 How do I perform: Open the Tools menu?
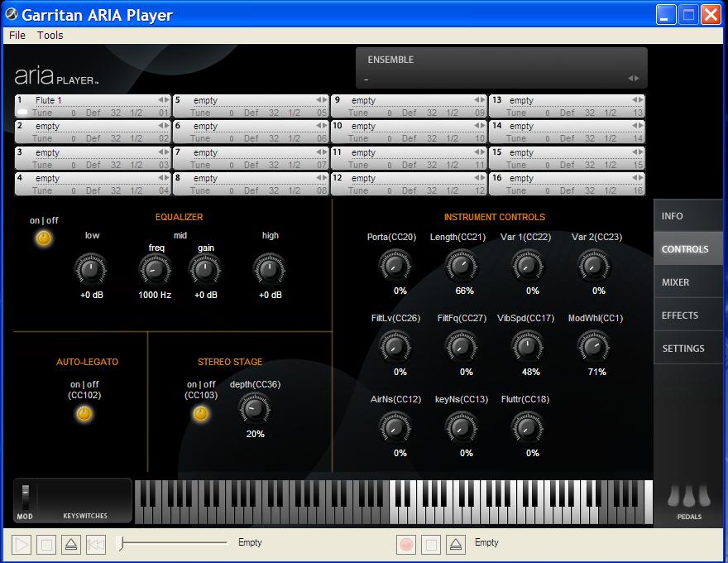[x=50, y=36]
